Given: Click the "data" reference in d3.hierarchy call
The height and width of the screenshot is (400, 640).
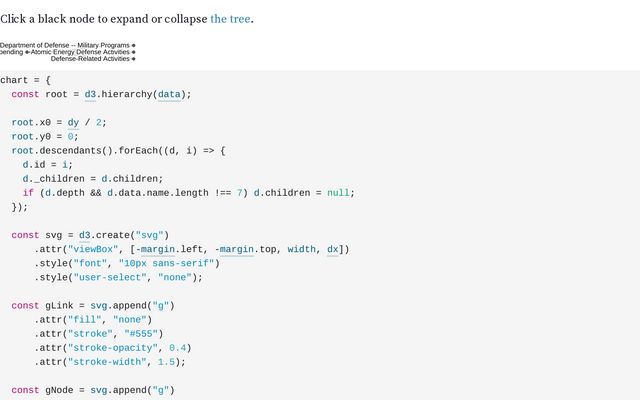Looking at the screenshot, I should click(169, 94).
